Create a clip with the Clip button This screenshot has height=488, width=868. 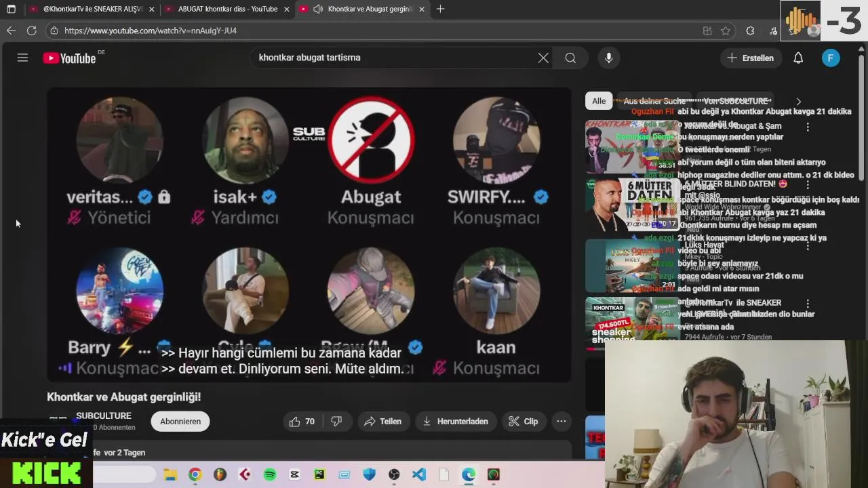pyautogui.click(x=523, y=421)
